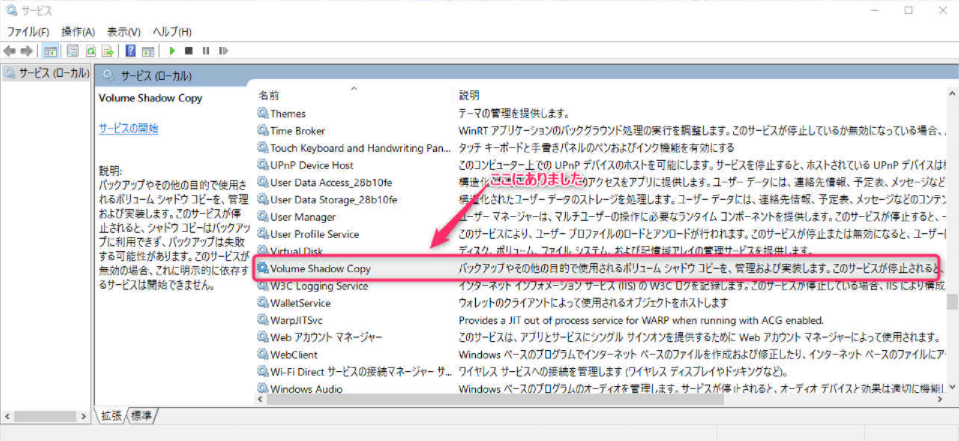Viewport: 959px width, 441px height.
Task: Toggle the show/hide action pane icon
Action: pos(147,51)
